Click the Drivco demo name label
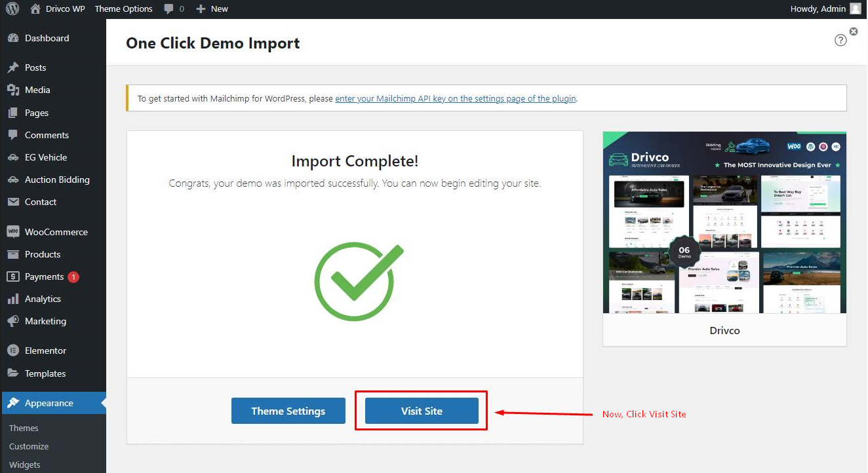Viewport: 868px width, 473px height. [x=724, y=330]
